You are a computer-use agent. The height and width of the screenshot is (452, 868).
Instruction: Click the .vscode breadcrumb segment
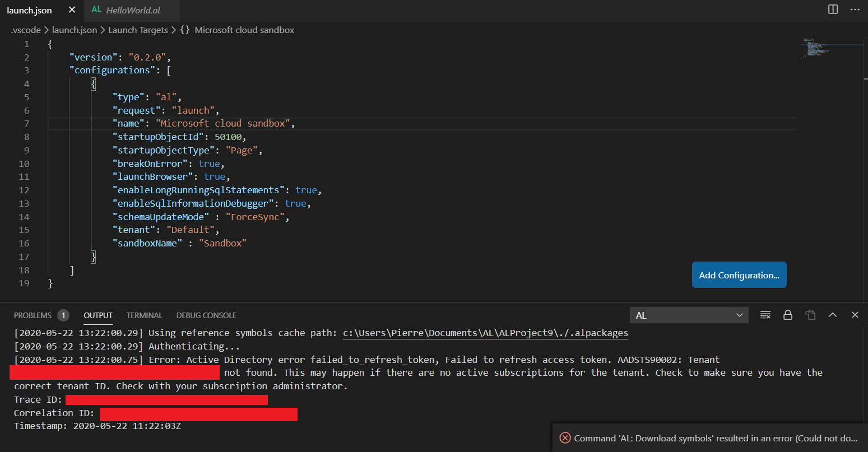pos(26,30)
